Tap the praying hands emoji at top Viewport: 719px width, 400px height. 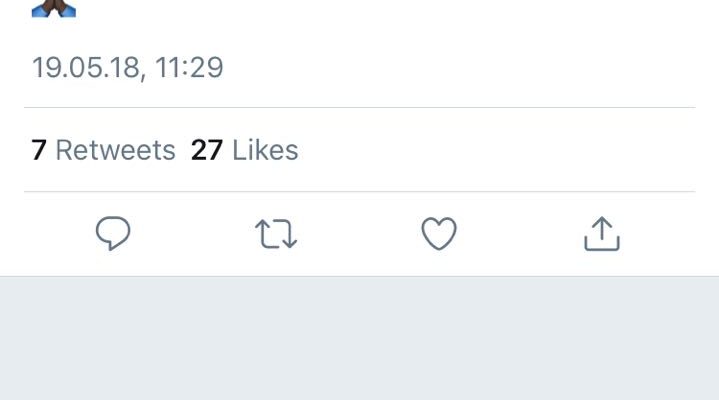[54, 8]
